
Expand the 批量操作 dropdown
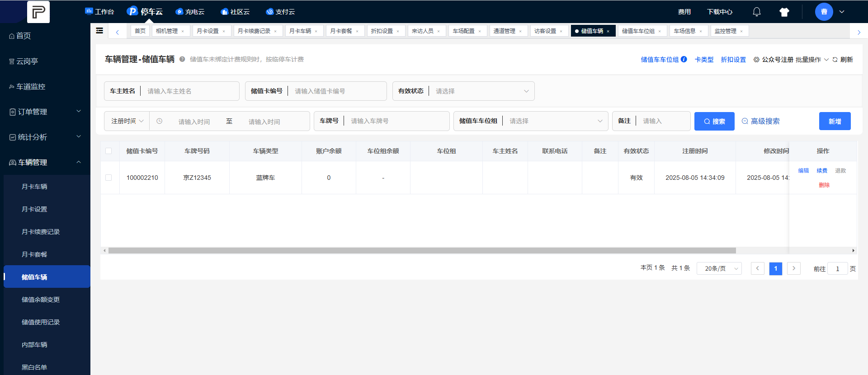[x=812, y=60]
